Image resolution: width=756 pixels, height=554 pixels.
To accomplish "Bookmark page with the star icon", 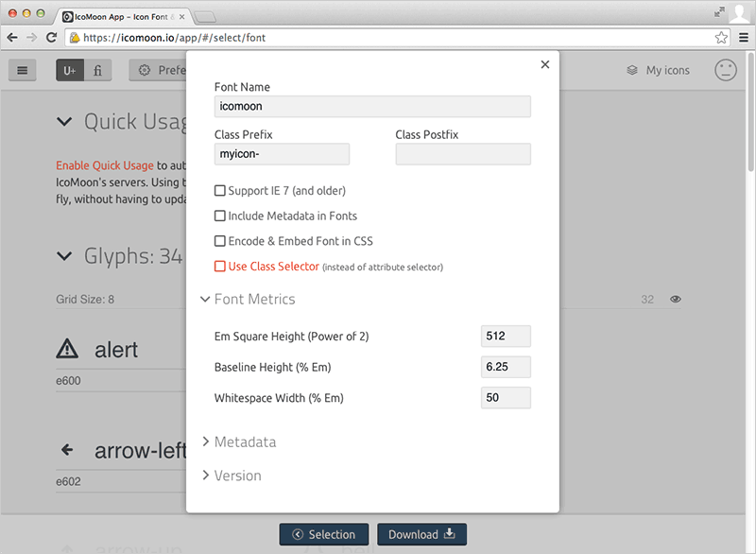I will [721, 38].
